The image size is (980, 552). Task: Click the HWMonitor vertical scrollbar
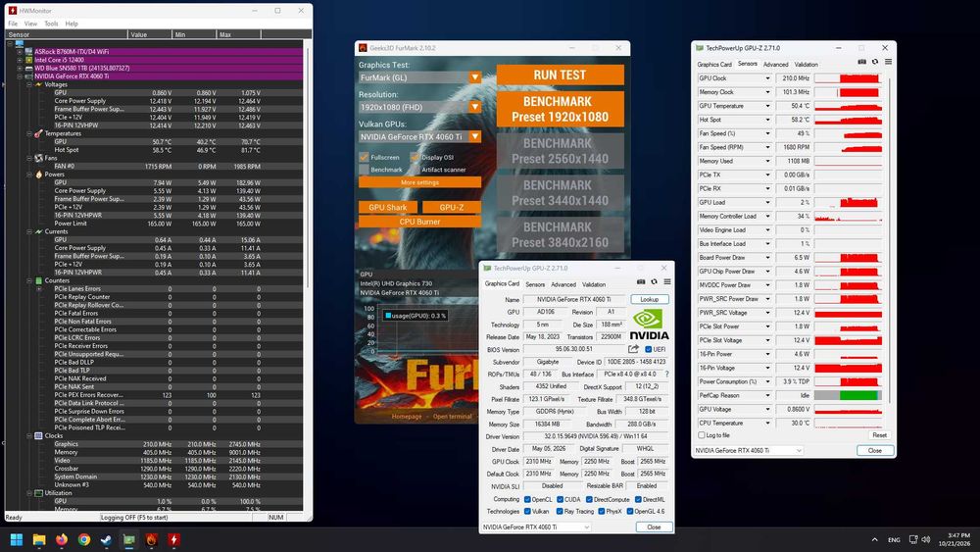(308, 166)
